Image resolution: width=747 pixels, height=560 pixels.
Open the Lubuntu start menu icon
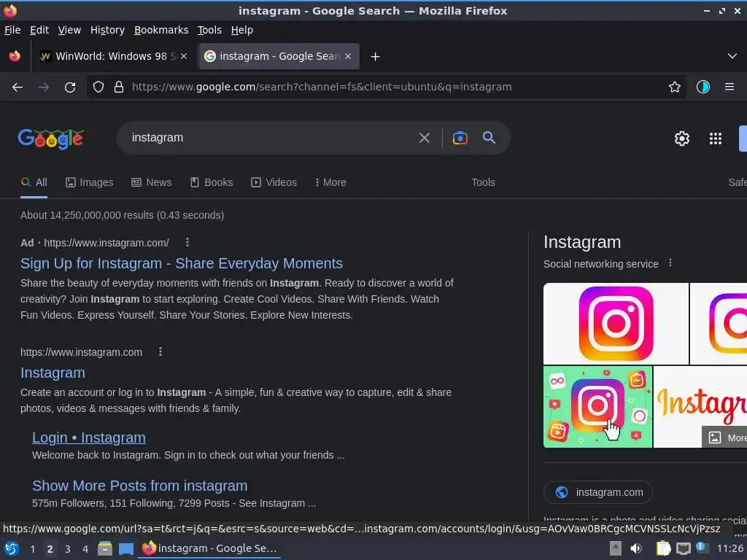click(x=12, y=548)
